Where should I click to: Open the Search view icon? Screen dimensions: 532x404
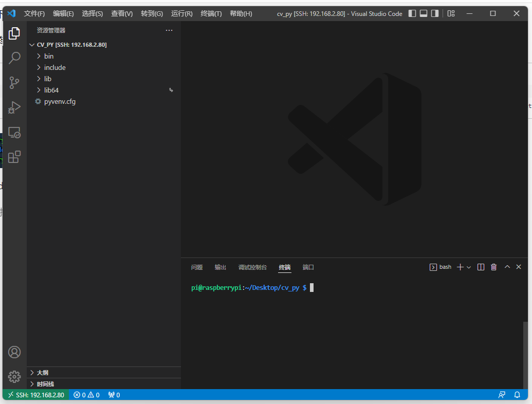14,58
